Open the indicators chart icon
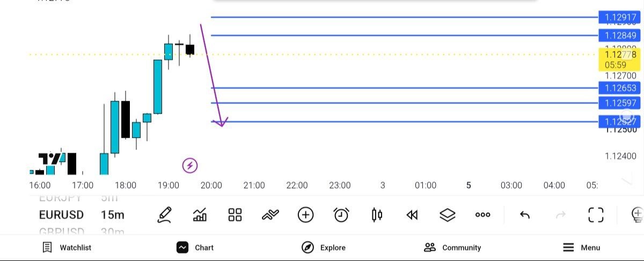The image size is (644, 261). click(200, 215)
